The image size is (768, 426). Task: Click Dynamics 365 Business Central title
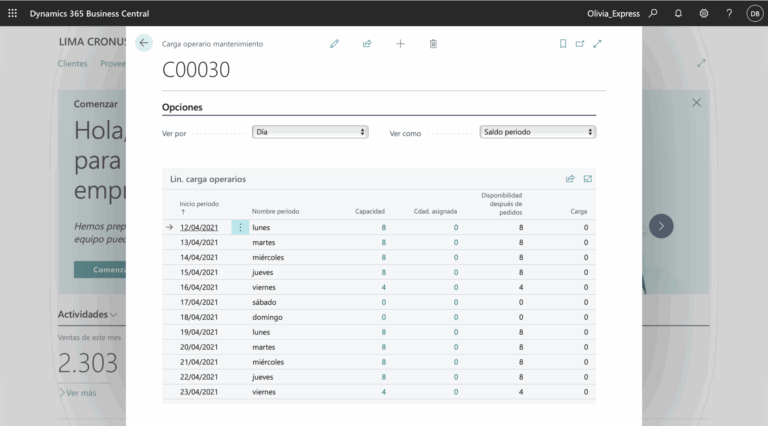coord(89,14)
